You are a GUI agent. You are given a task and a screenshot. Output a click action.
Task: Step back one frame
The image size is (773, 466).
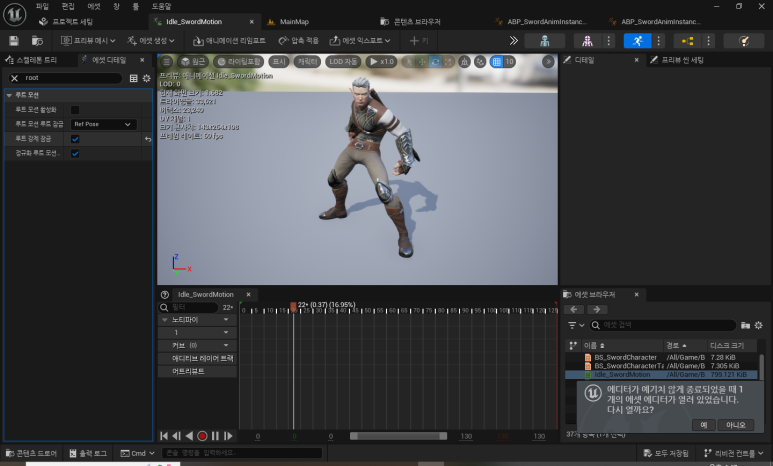tap(176, 436)
